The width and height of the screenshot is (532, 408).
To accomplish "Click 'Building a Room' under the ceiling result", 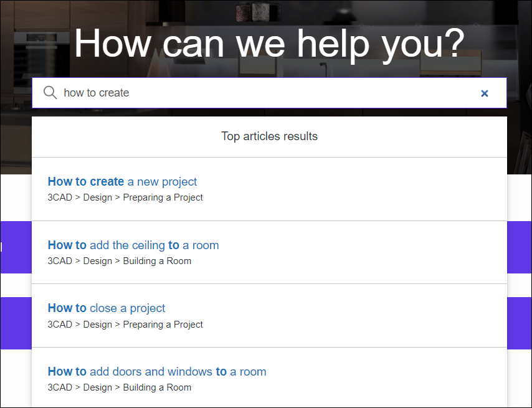I will [157, 261].
